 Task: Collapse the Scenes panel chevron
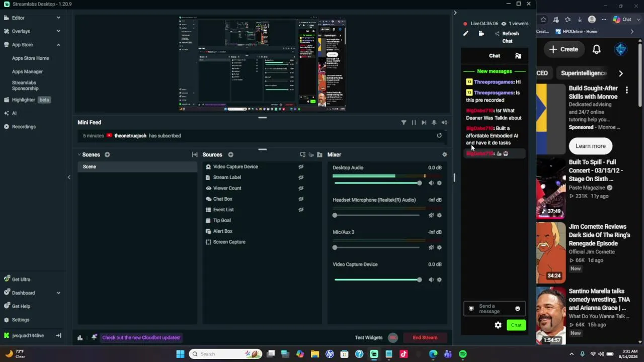[79, 154]
